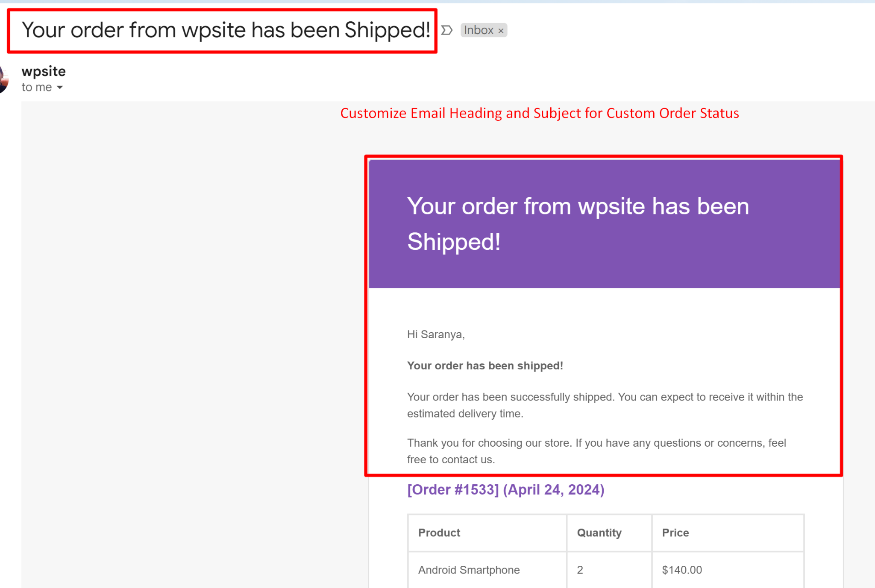Click the greeting text Hi Saranya
Screen dimensions: 875x588
pos(435,334)
